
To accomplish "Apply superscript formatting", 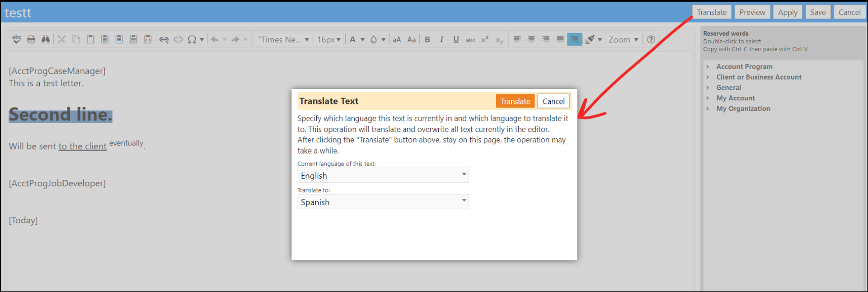I will click(x=485, y=39).
